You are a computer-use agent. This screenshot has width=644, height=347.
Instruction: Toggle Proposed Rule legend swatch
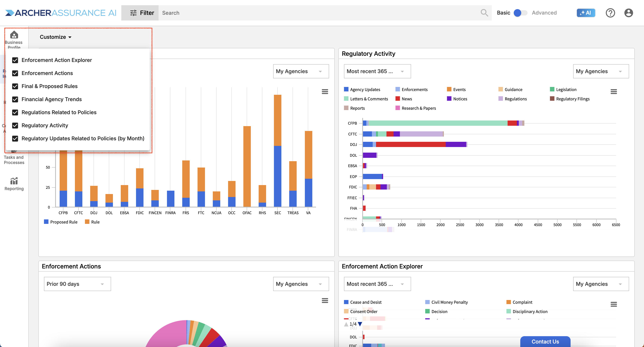(46, 222)
